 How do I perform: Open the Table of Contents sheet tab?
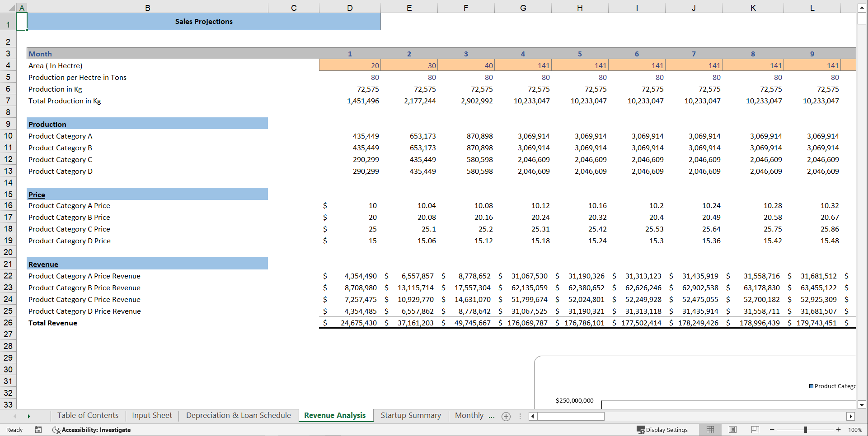click(x=88, y=416)
